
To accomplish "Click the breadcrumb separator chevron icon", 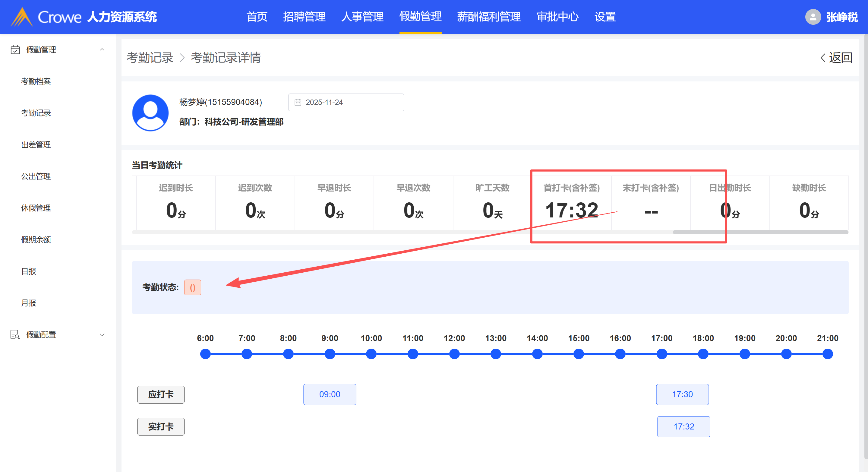I will pyautogui.click(x=182, y=58).
